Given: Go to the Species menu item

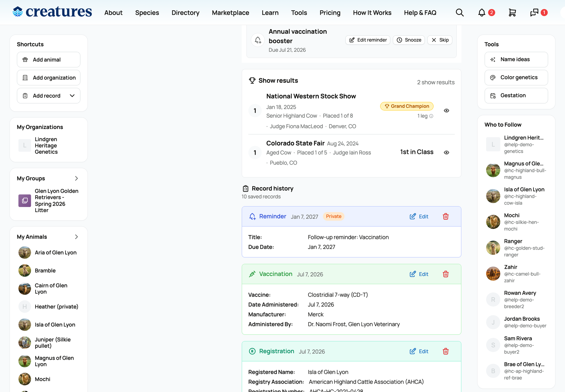Looking at the screenshot, I should point(147,13).
